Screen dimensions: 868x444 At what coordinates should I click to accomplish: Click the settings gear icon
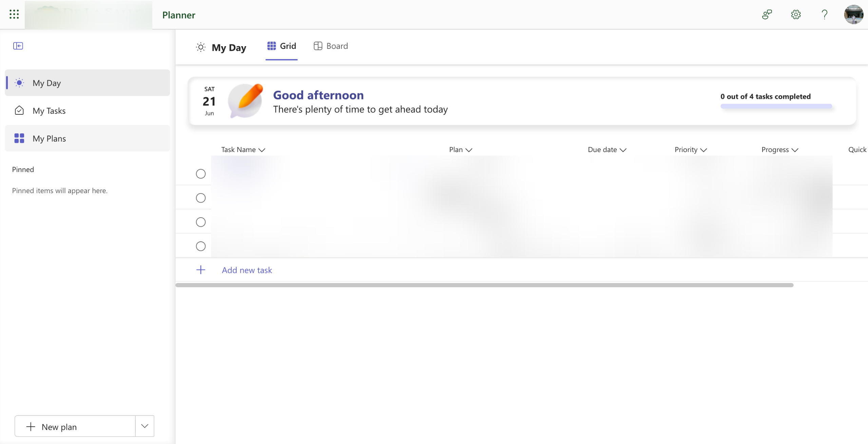pyautogui.click(x=796, y=15)
